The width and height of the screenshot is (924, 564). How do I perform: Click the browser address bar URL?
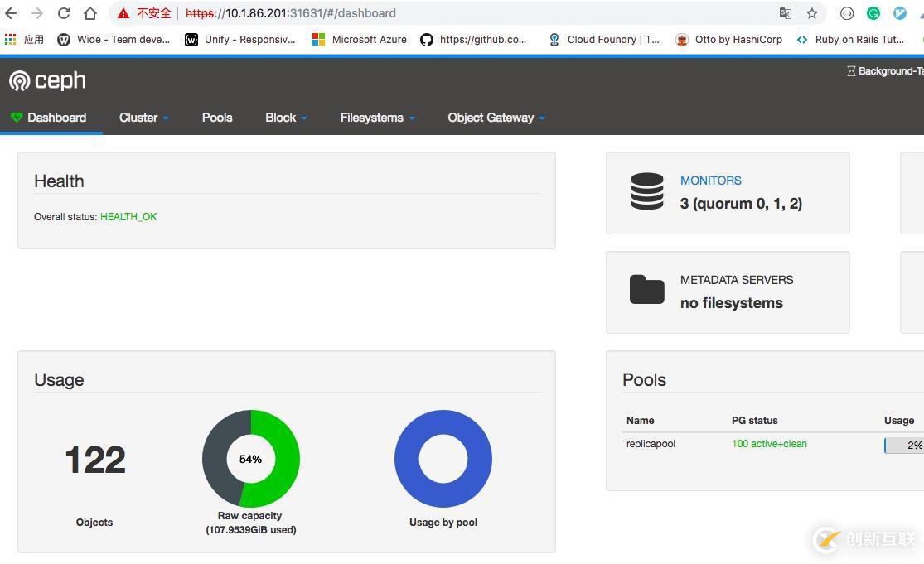331,13
